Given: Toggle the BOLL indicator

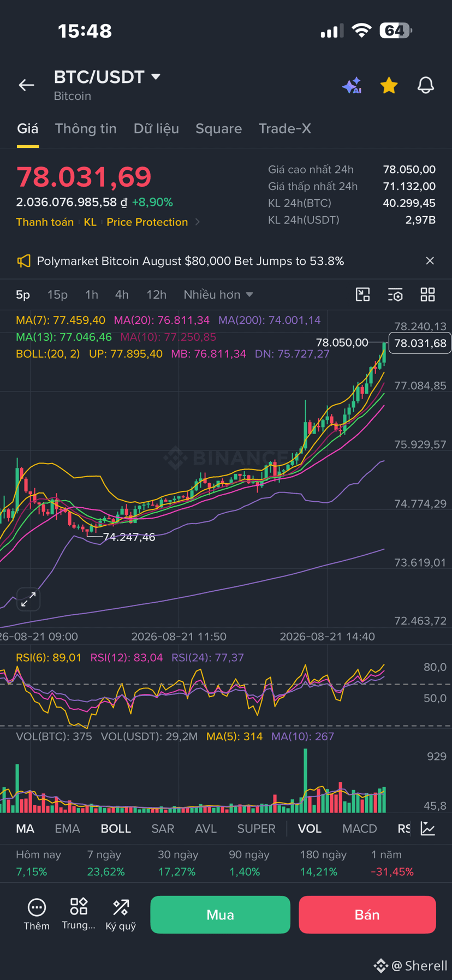Looking at the screenshot, I should [x=116, y=829].
